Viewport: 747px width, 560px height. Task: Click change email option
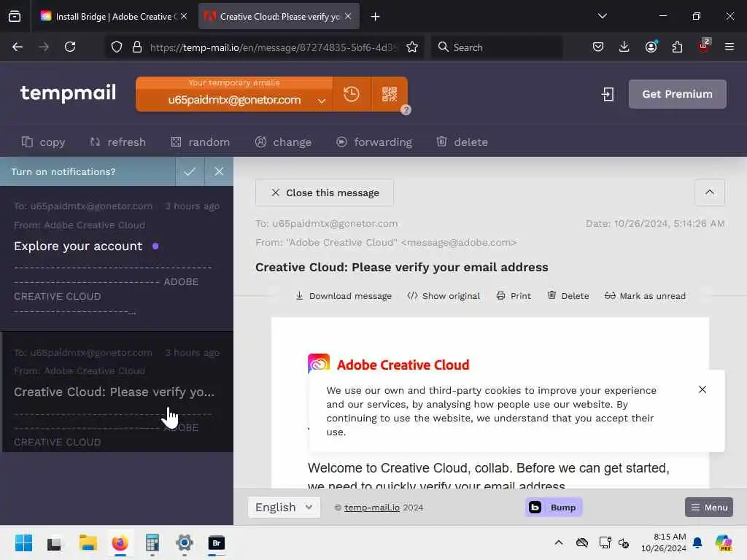coord(283,142)
